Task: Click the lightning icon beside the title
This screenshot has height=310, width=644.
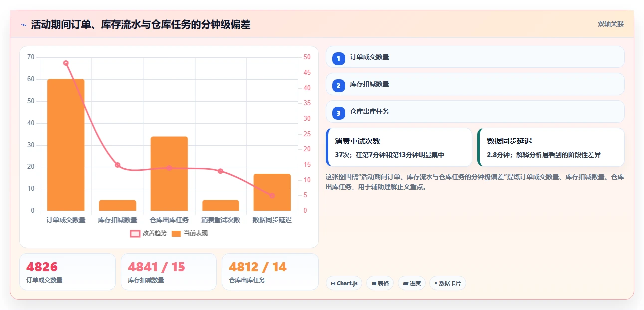Action: 24,25
